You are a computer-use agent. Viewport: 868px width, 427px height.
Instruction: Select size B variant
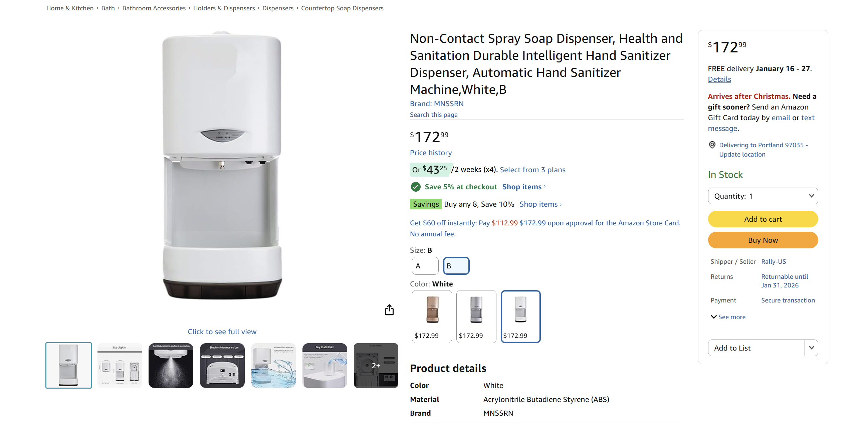click(x=456, y=265)
